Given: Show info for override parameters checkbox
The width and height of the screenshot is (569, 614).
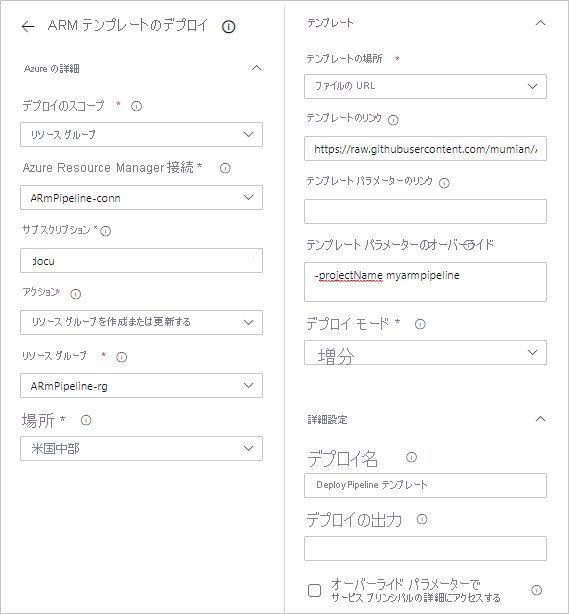Looking at the screenshot, I should (x=536, y=590).
